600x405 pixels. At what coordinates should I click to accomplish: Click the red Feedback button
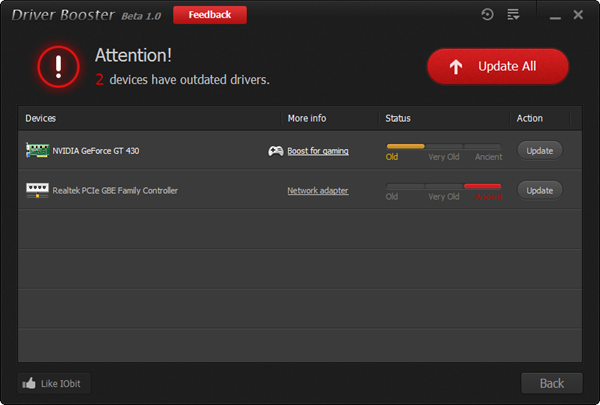click(x=210, y=15)
